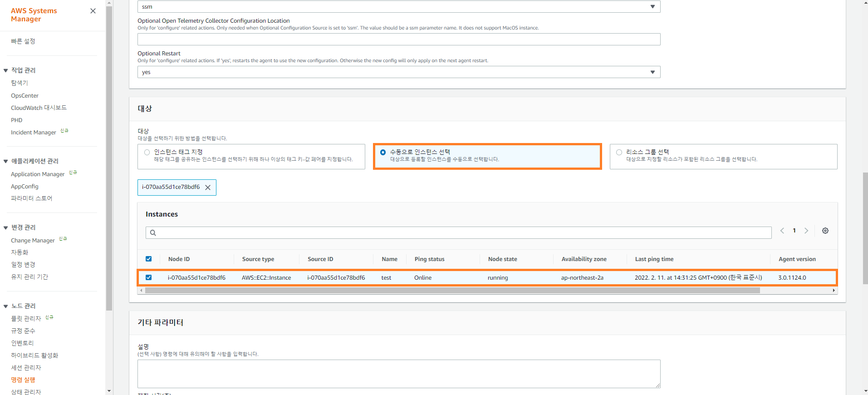Sort by Last ping time column
The width and height of the screenshot is (868, 395).
tap(654, 259)
